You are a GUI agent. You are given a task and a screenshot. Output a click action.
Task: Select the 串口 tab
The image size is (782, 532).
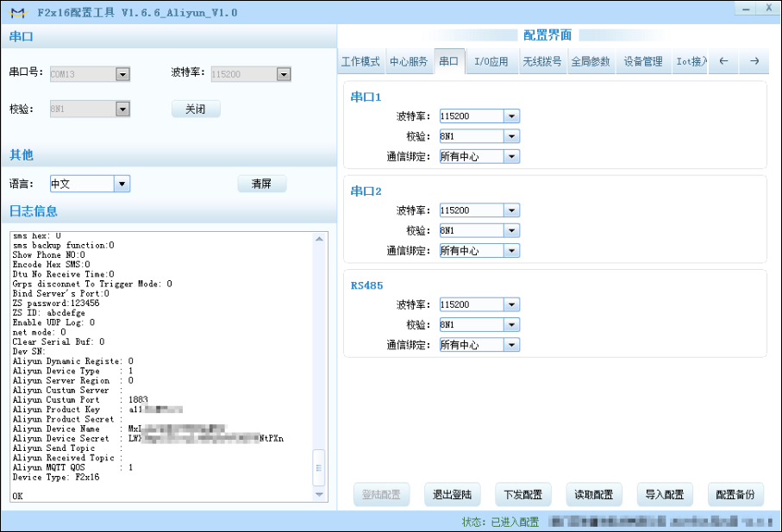click(x=449, y=61)
